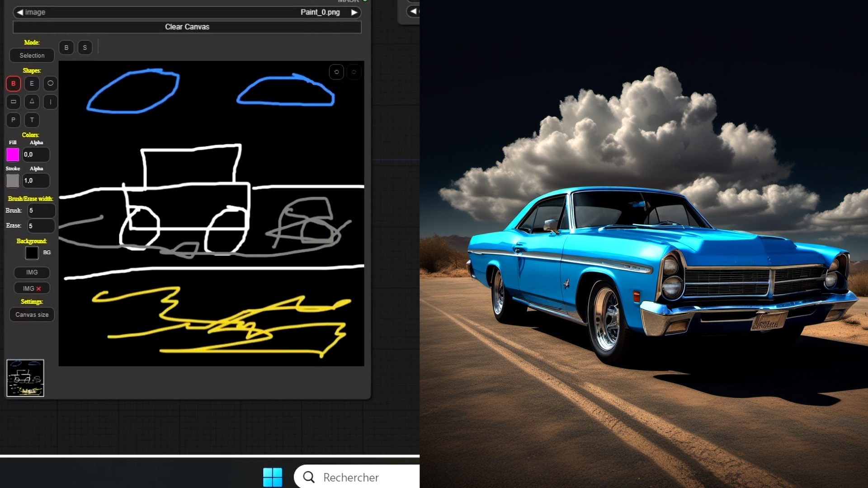Switch the Mode to Selection
Viewport: 868px width, 488px height.
32,55
